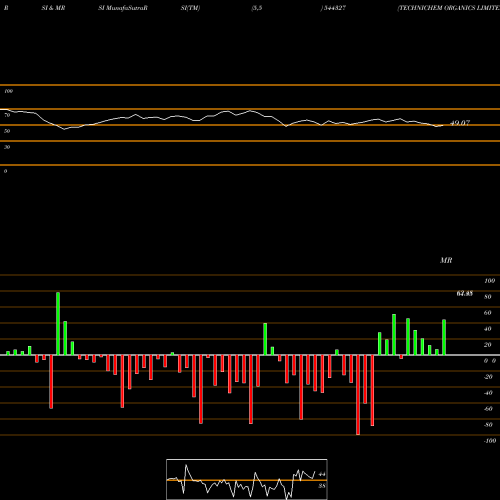The width and height of the screenshot is (500, 500).
Task: Click the MR axis label -80
Action: pyautogui.click(x=488, y=425)
